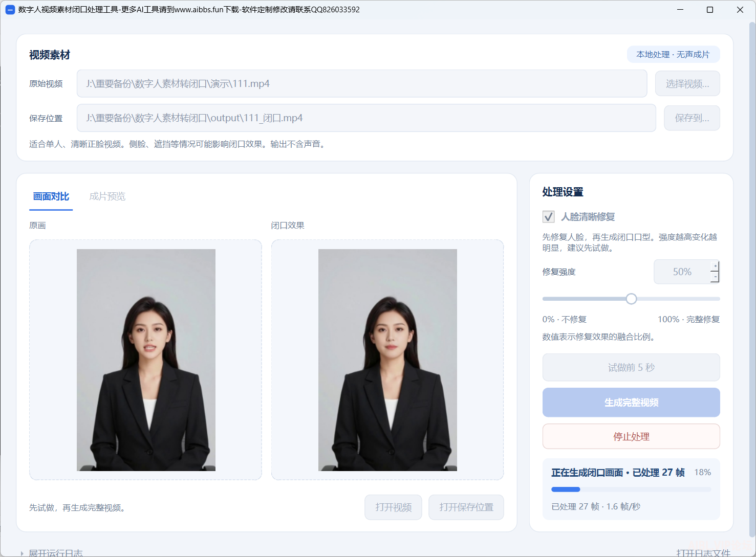Image resolution: width=756 pixels, height=557 pixels.
Task: Open the output folder via 打开保存位置
Action: point(466,507)
